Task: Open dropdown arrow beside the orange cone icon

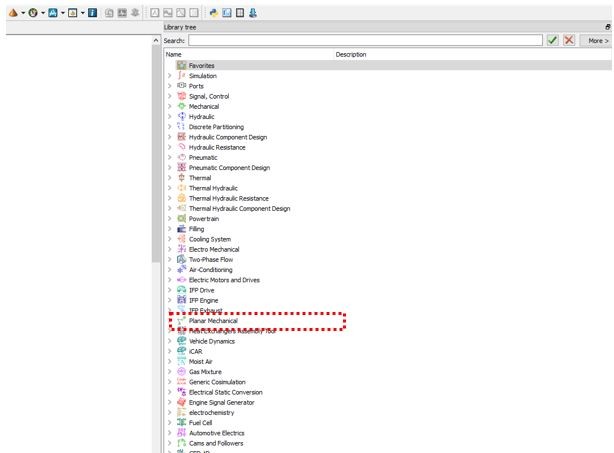Action: [x=23, y=13]
